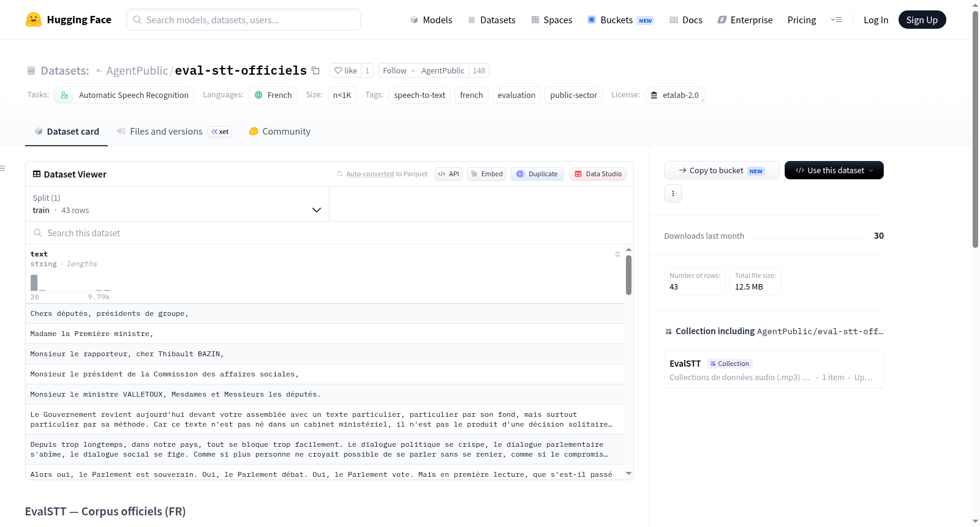Click the etalab-2.0 license tag

(x=675, y=95)
